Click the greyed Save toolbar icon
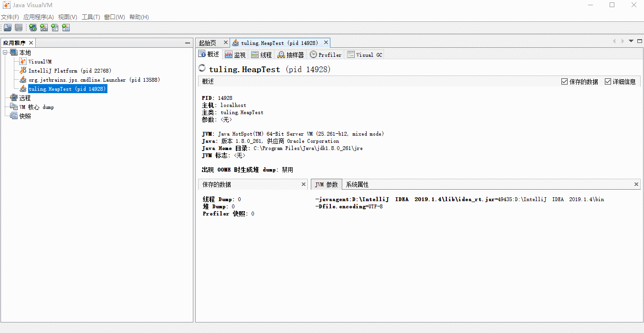Screen dimensions: 644x333 pos(19,28)
